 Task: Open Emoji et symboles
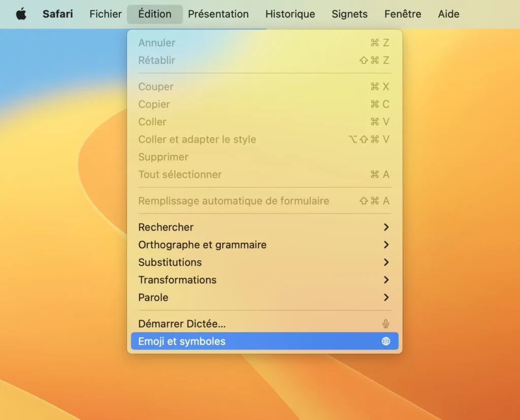(x=265, y=341)
